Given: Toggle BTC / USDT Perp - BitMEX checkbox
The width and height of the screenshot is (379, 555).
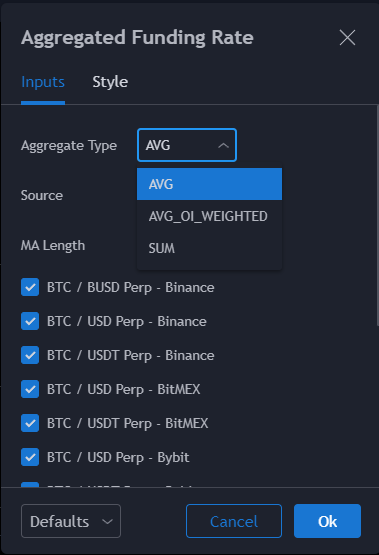Looking at the screenshot, I should point(30,423).
